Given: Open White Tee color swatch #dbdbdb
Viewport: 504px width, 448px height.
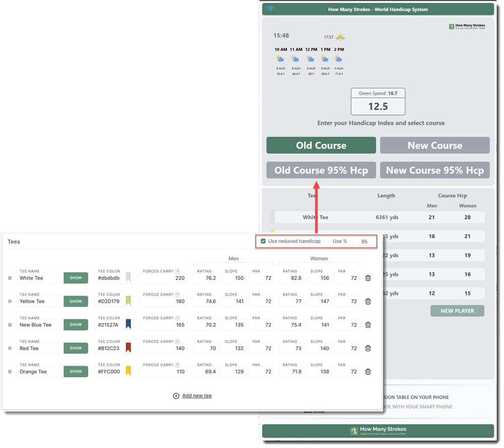Looking at the screenshot, I should (128, 277).
